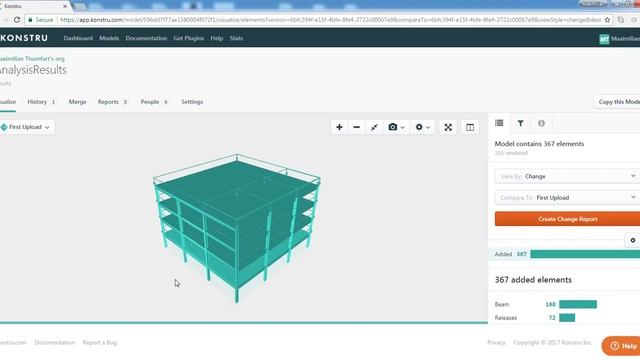The height and width of the screenshot is (360, 640).
Task: Open the list view panel tab
Action: pos(499,123)
